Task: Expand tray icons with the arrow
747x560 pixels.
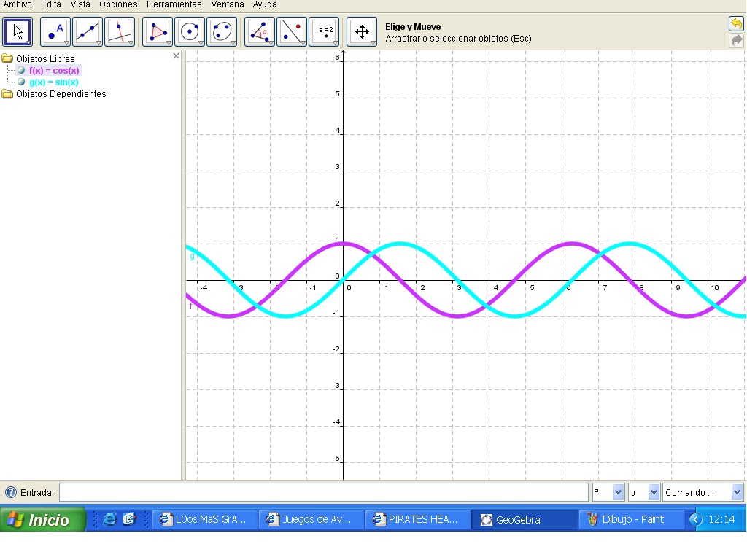Action: click(695, 519)
